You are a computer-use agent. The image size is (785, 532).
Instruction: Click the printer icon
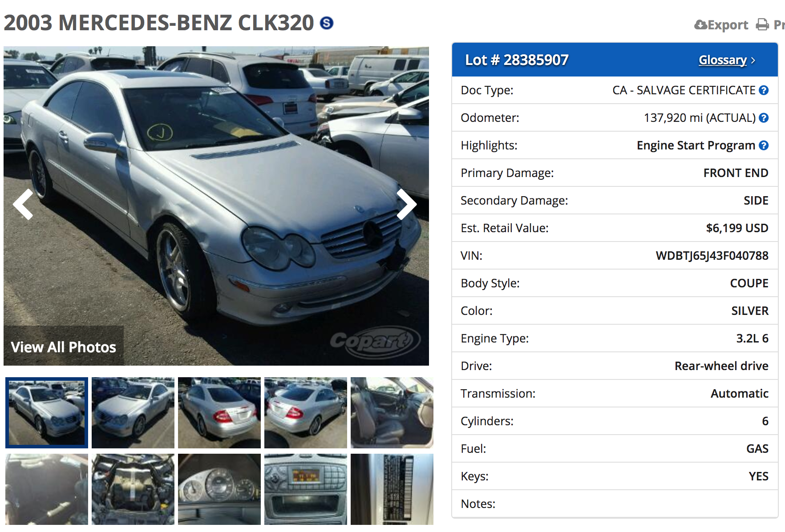(x=762, y=24)
